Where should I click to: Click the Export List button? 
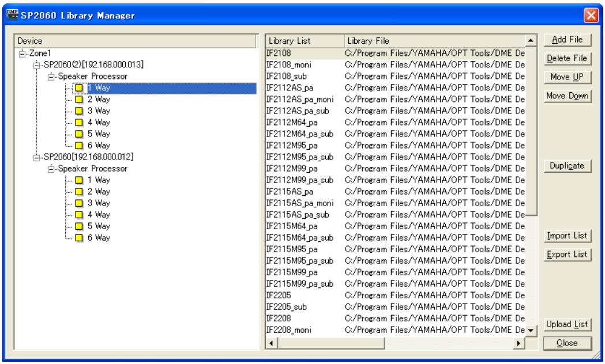tap(567, 255)
